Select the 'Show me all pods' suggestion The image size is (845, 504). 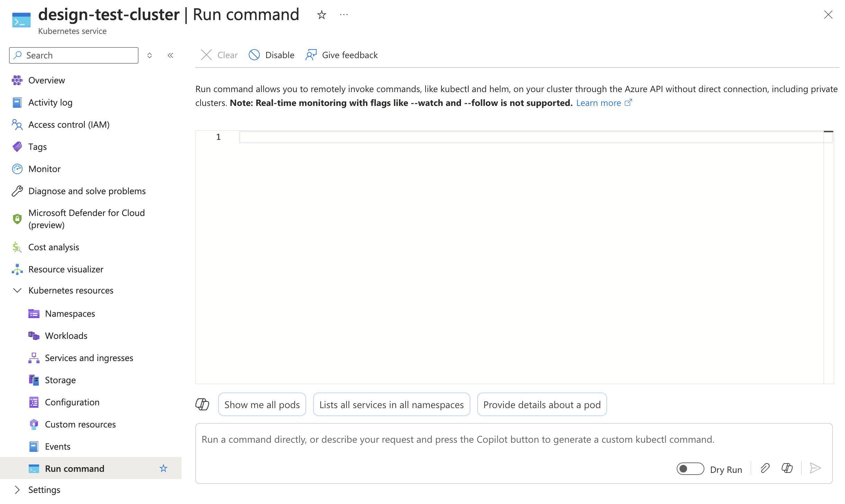[262, 404]
